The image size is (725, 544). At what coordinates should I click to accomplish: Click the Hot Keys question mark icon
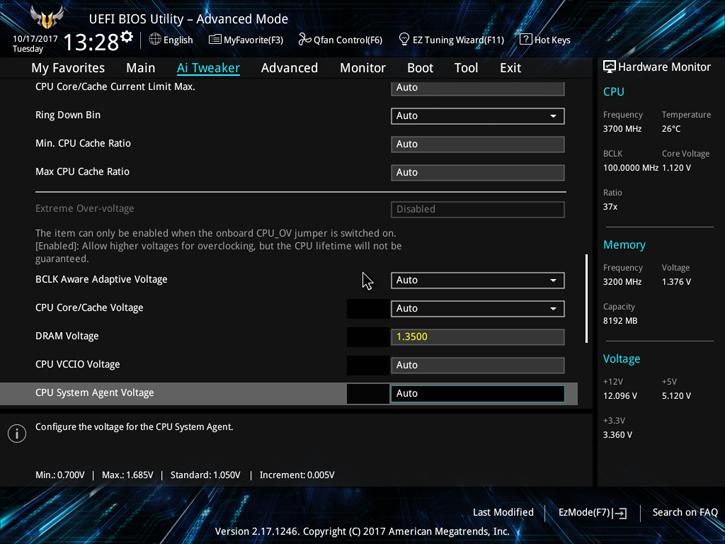coord(525,39)
